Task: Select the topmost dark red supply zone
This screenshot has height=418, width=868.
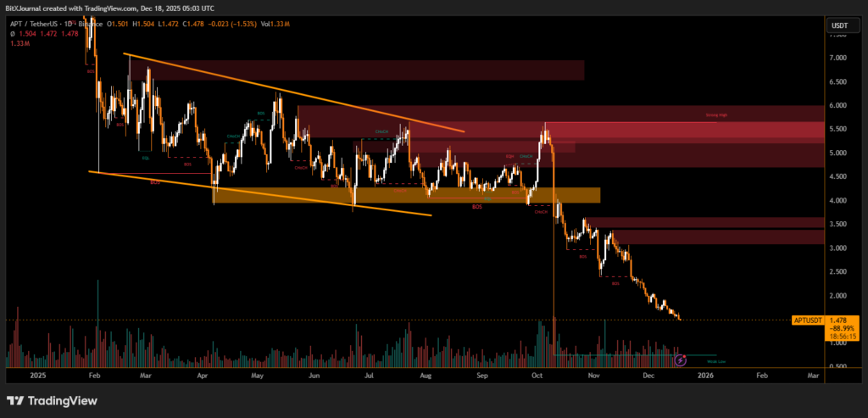Action: pos(356,70)
